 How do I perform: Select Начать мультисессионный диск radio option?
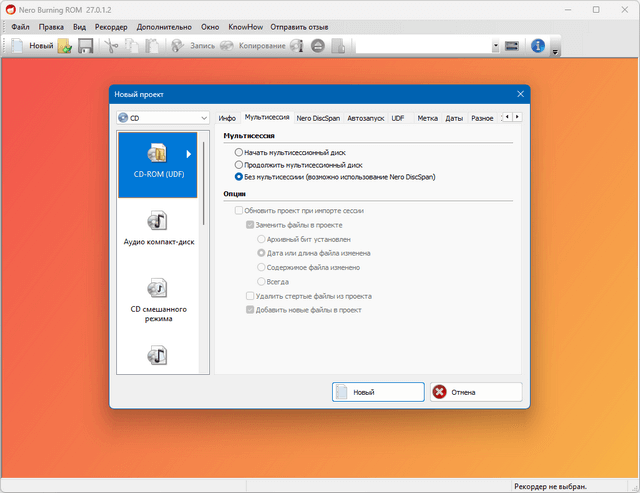click(x=238, y=152)
